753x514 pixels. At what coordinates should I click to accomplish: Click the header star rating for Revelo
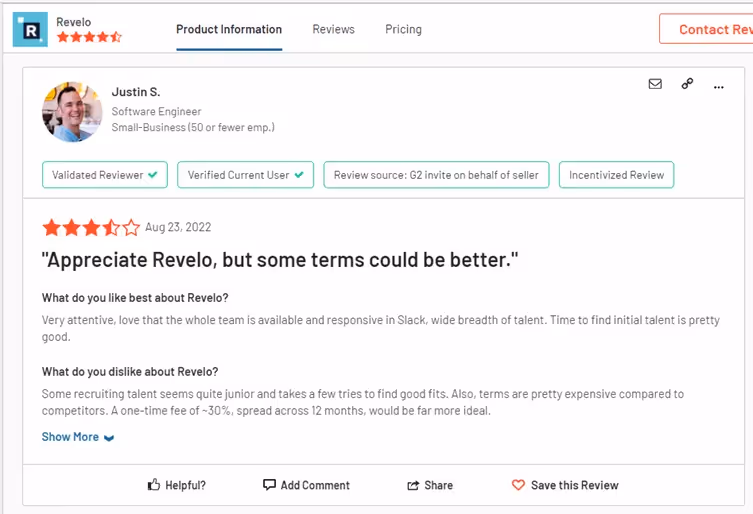(x=89, y=37)
